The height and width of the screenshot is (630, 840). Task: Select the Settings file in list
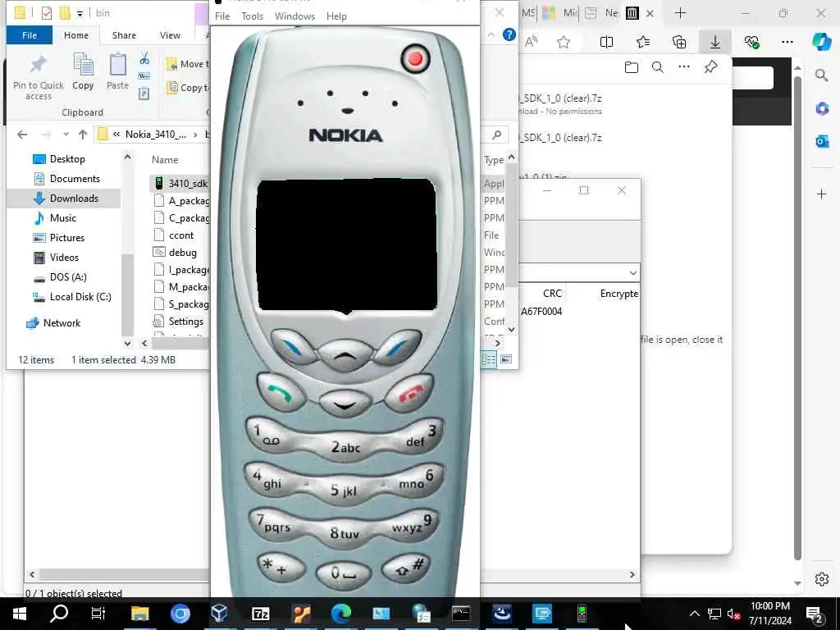tap(185, 322)
